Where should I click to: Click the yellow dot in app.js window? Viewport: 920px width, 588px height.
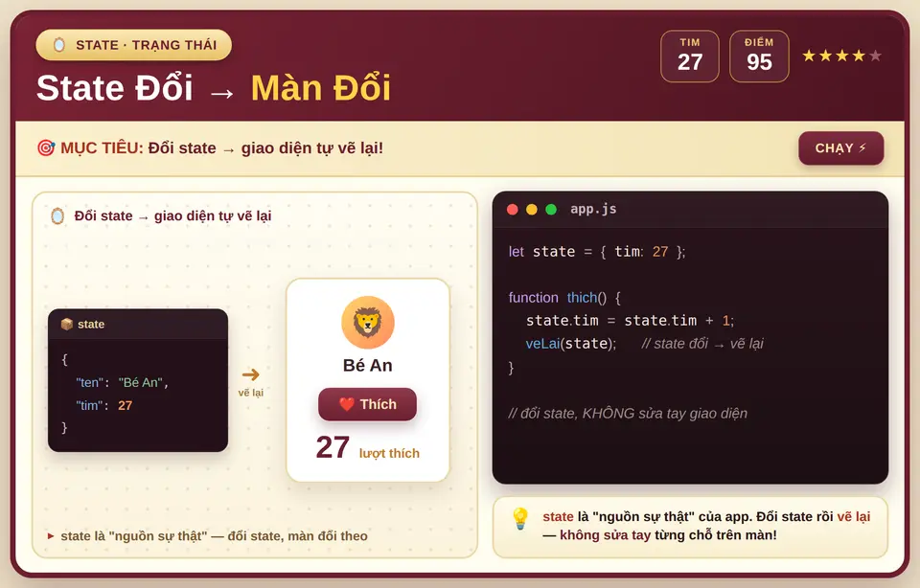532,210
